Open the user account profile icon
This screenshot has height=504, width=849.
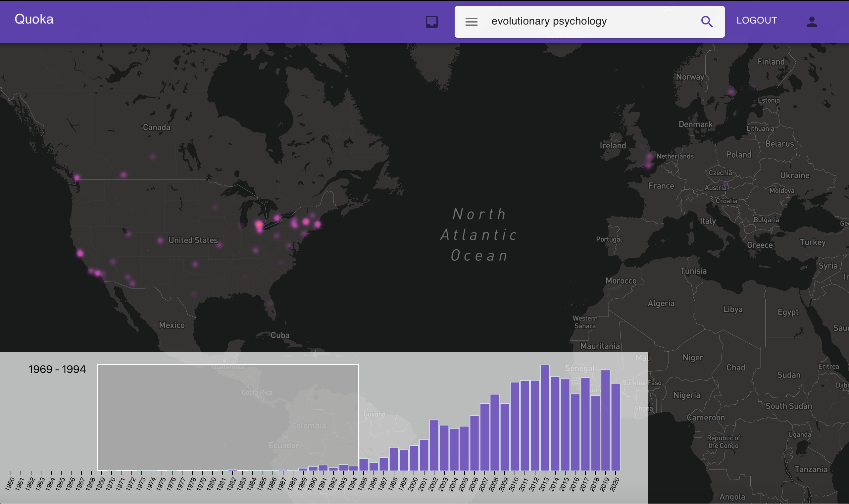812,22
